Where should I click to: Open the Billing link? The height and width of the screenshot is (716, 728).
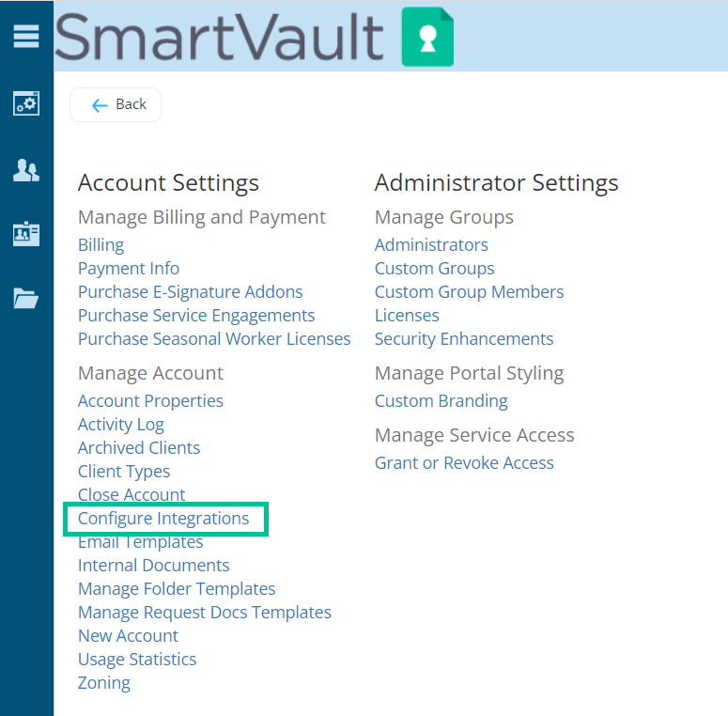(x=101, y=245)
